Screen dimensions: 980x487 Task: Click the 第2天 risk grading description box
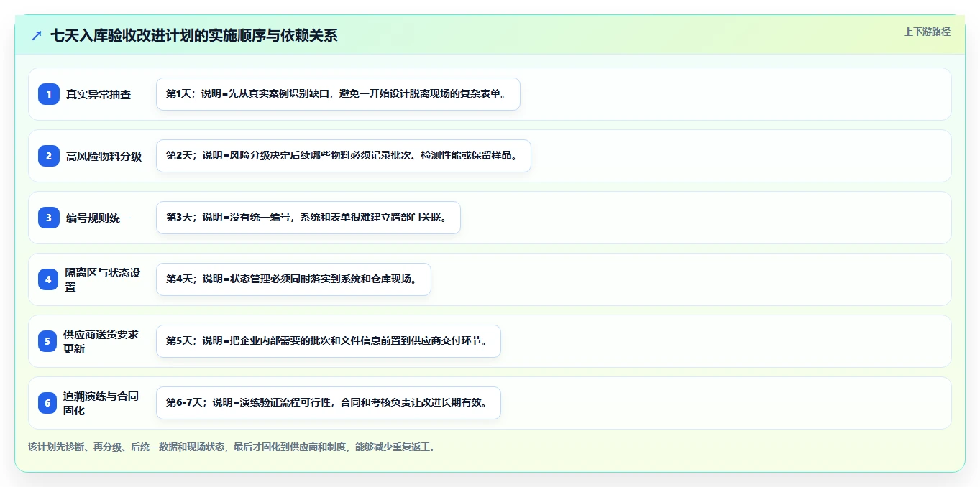tap(344, 156)
